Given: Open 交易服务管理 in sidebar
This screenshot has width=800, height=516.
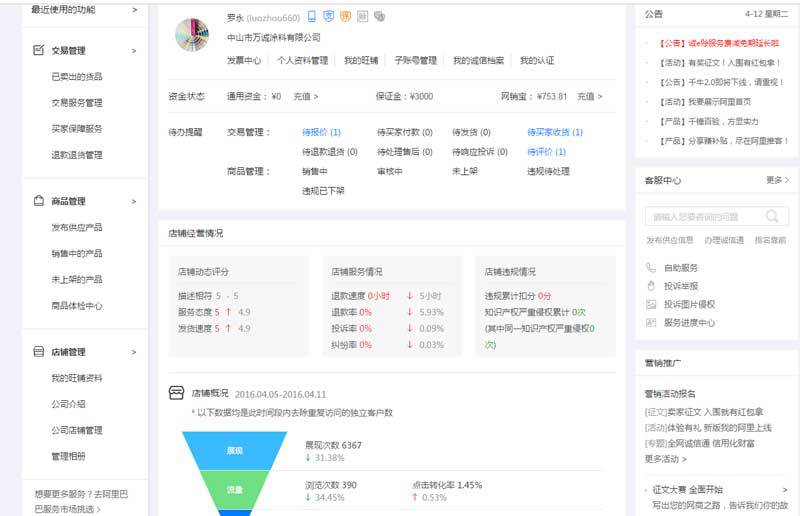Looking at the screenshot, I should click(77, 103).
